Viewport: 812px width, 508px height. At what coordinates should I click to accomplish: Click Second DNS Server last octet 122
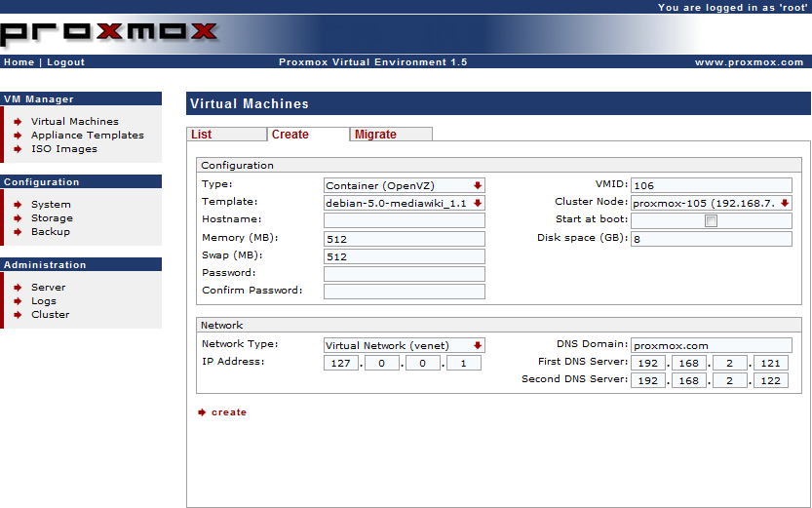coord(770,380)
